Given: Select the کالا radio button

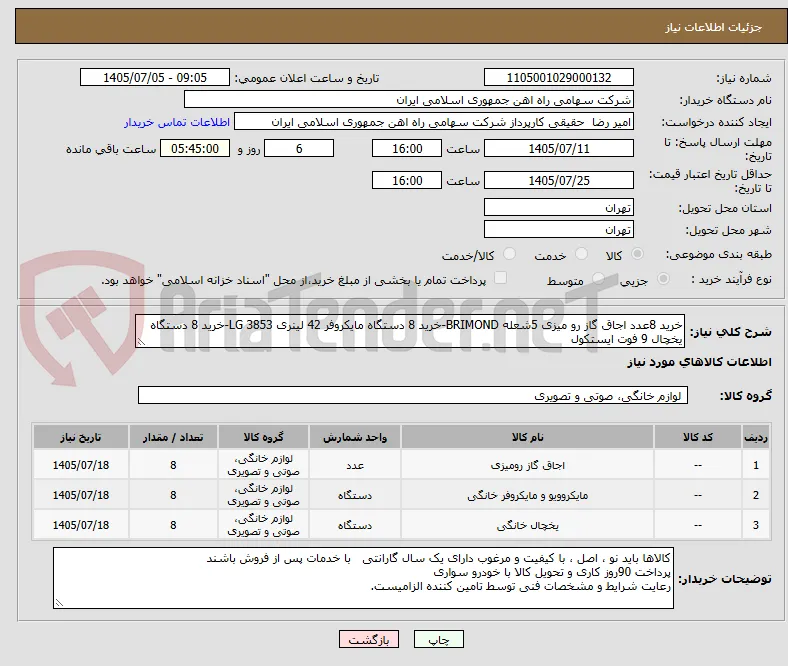Looking at the screenshot, I should (637, 254).
